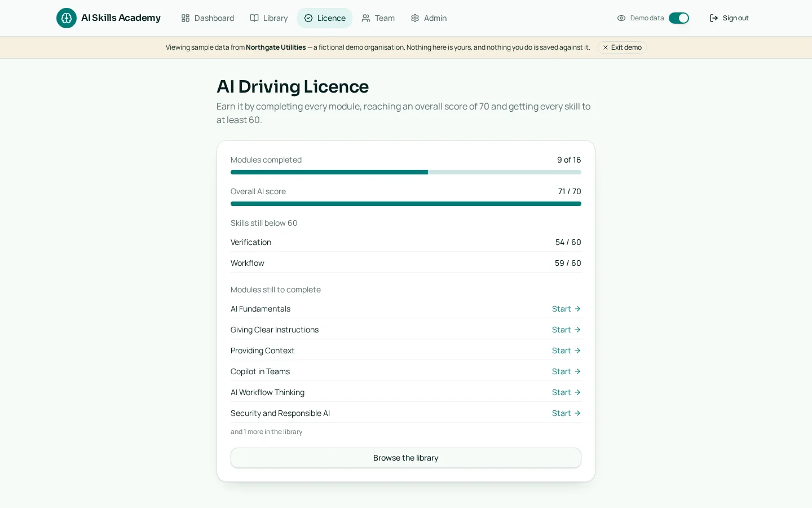Switch to the Team tab
The image size is (812, 508).
[x=378, y=18]
